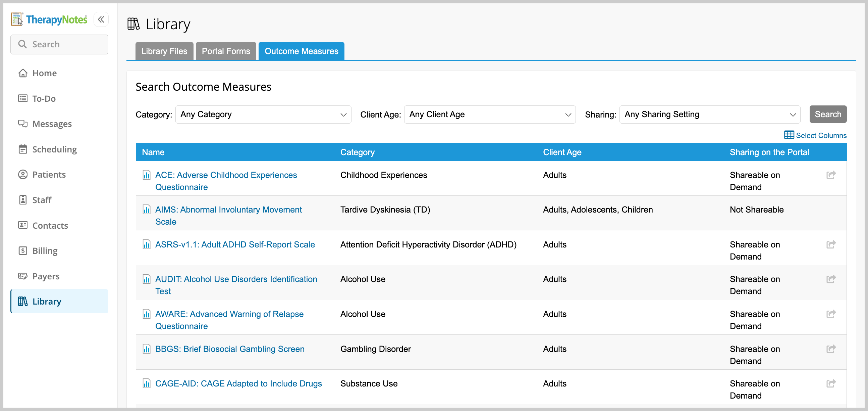Viewport: 868px width, 411px height.
Task: Click the chart icon beside ASRS-v1.1
Action: pyautogui.click(x=147, y=244)
